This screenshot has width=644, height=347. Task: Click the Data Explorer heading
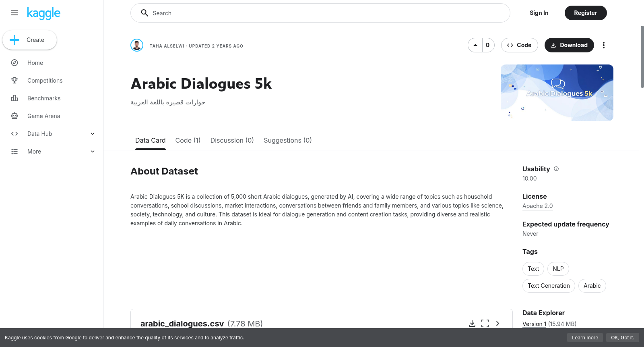[543, 313]
